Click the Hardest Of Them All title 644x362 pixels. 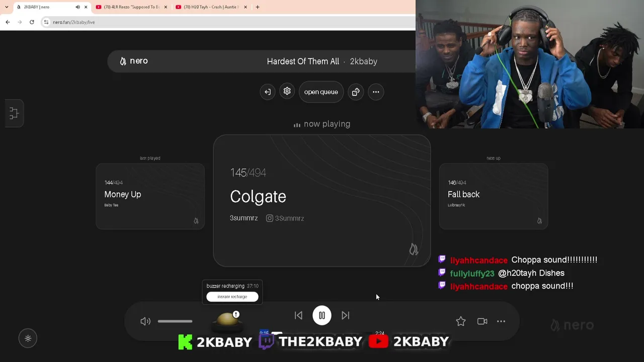(303, 61)
